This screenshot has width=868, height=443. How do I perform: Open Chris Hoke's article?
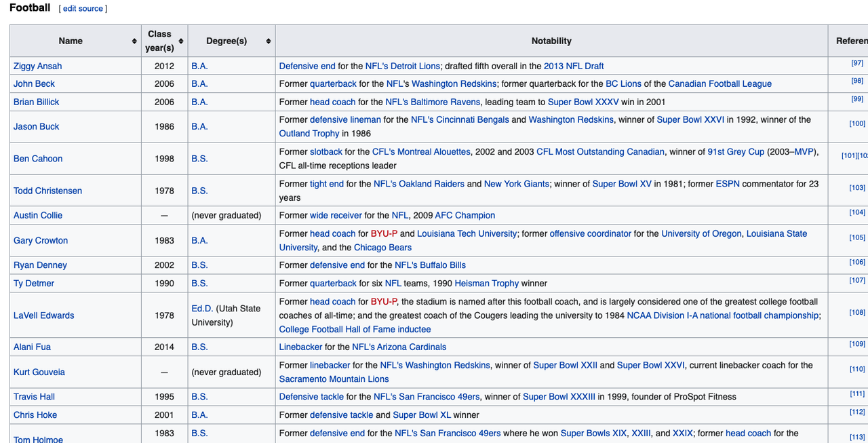(x=35, y=415)
